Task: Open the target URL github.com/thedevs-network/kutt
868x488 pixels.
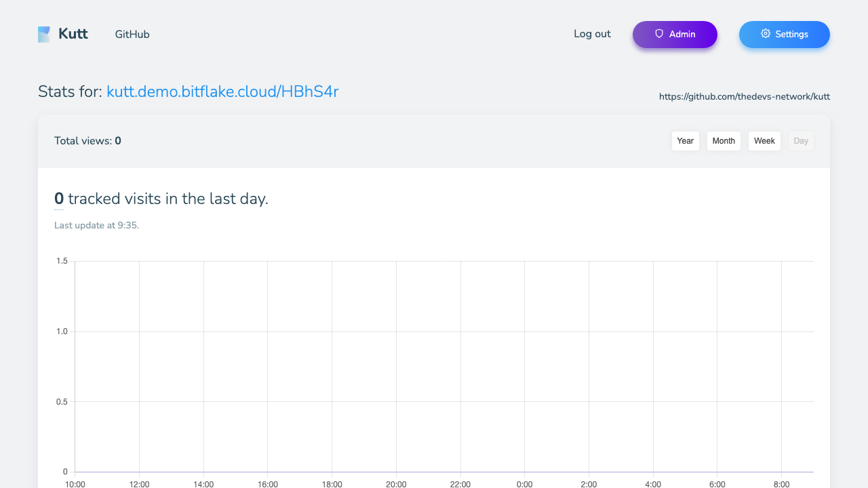Action: click(745, 97)
